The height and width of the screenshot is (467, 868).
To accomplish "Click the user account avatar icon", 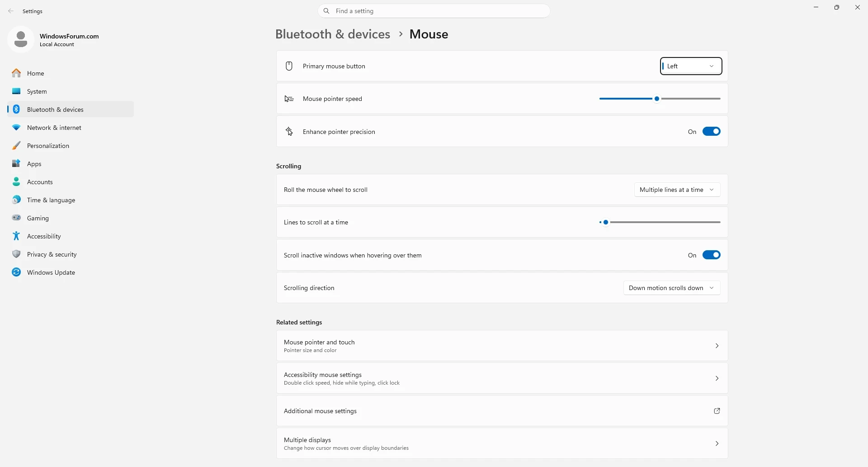I will click(21, 39).
